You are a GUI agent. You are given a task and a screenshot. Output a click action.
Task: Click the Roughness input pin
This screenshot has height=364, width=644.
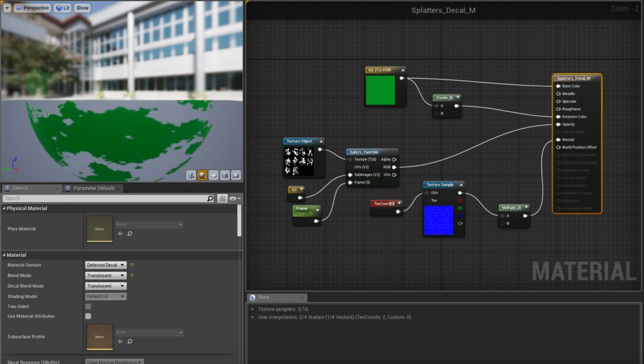[x=558, y=109]
